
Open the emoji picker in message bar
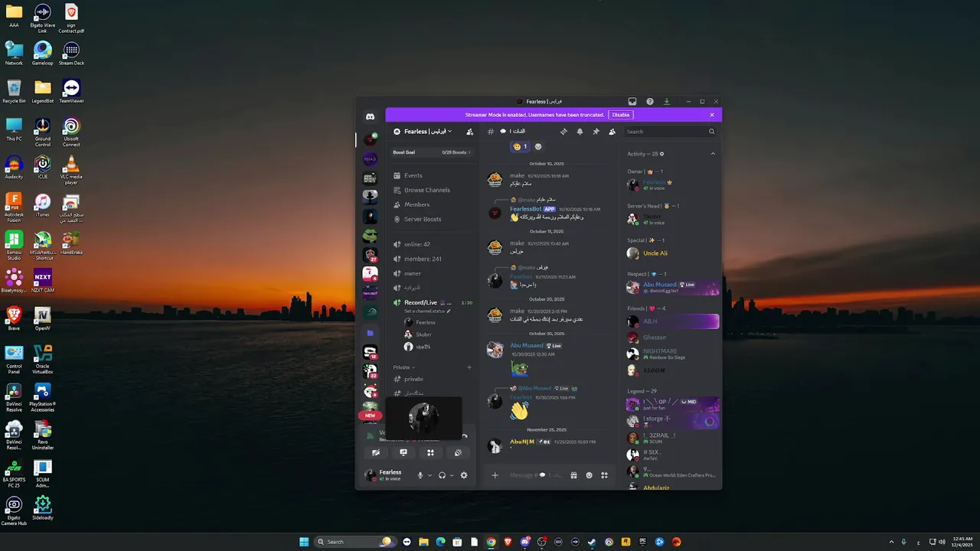(589, 475)
